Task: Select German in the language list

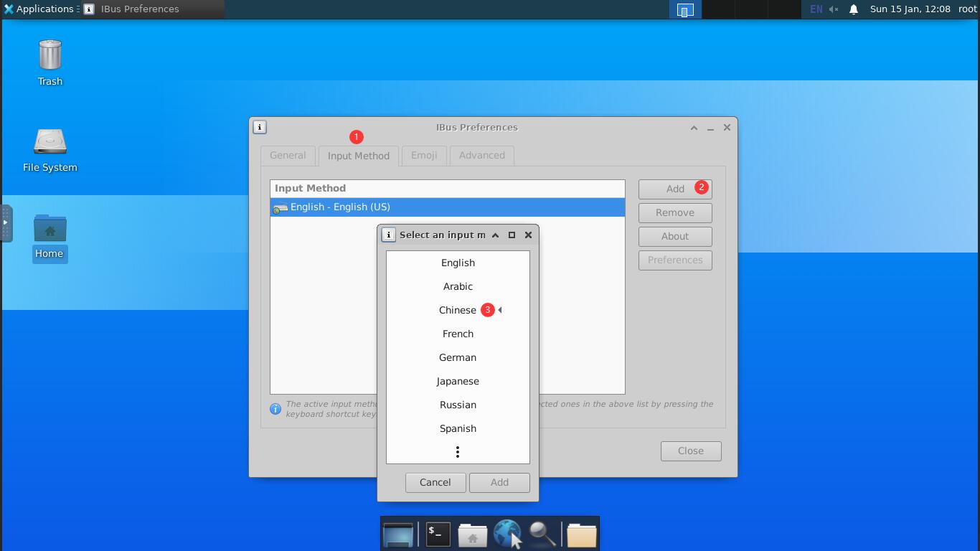Action: tap(458, 357)
